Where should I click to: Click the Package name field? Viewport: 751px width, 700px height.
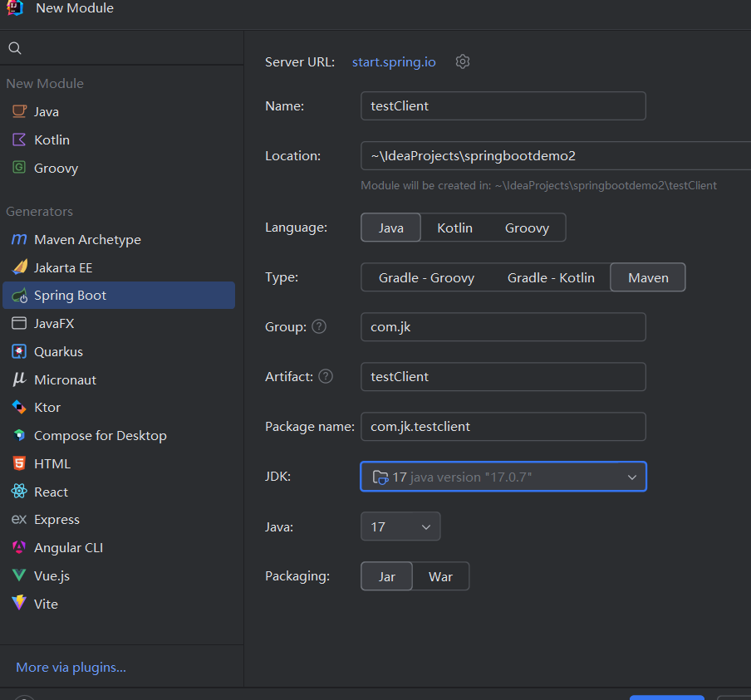tap(503, 427)
